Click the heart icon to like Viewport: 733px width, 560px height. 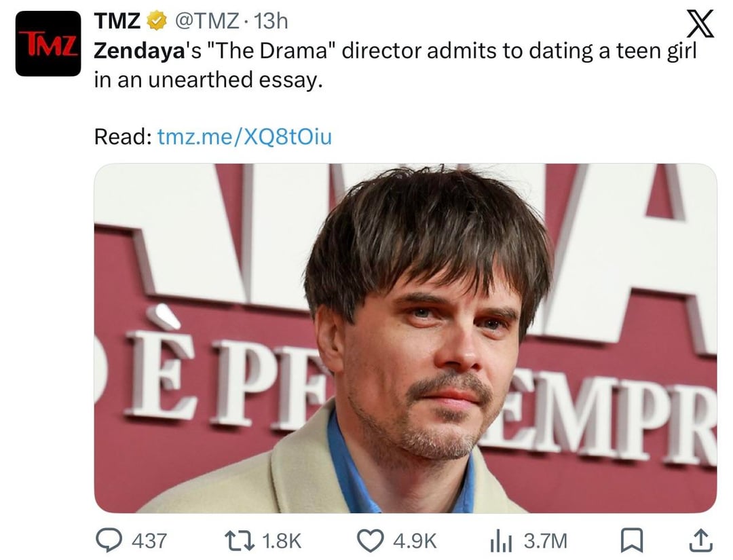pyautogui.click(x=371, y=540)
